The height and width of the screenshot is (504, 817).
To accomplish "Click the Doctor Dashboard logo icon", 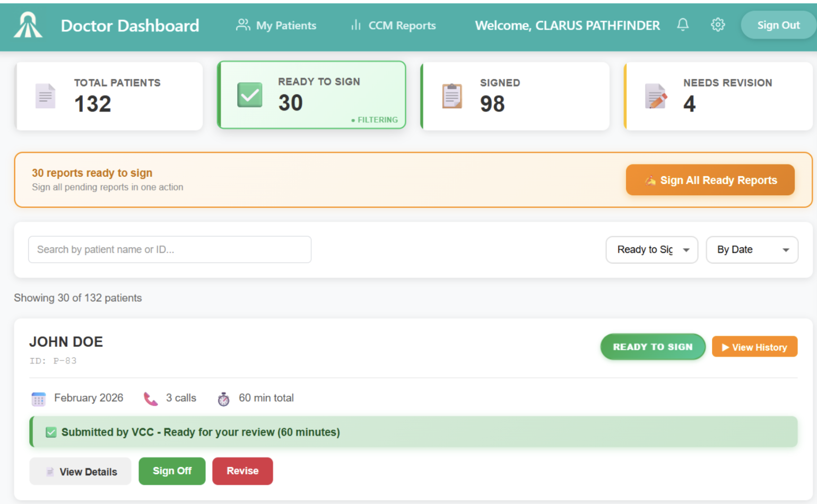I will pyautogui.click(x=28, y=24).
